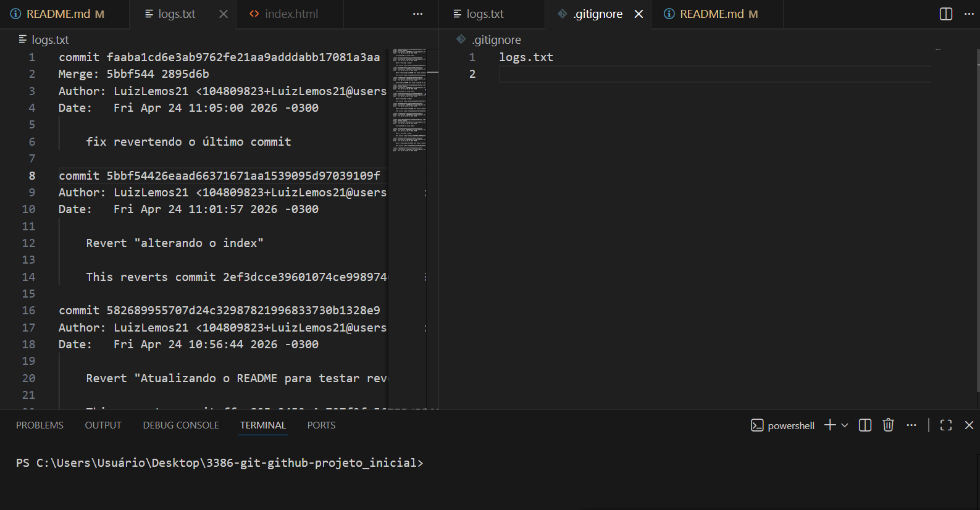This screenshot has height=510, width=980.
Task: Switch to the OUTPUT panel tab
Action: click(103, 425)
